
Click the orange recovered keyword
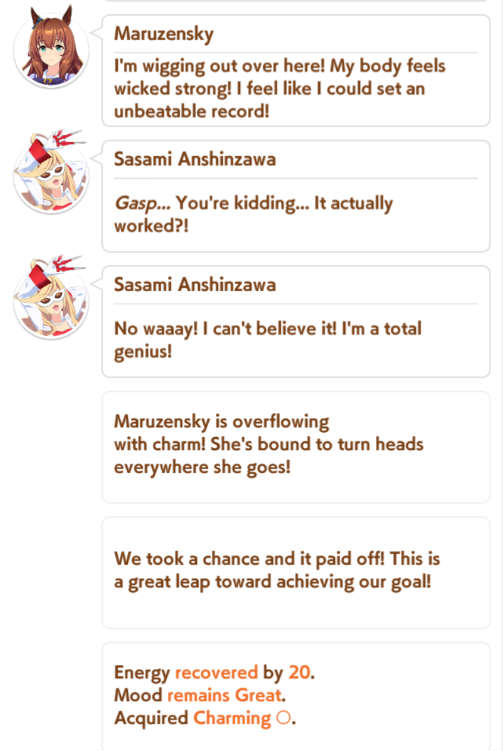coord(217,672)
